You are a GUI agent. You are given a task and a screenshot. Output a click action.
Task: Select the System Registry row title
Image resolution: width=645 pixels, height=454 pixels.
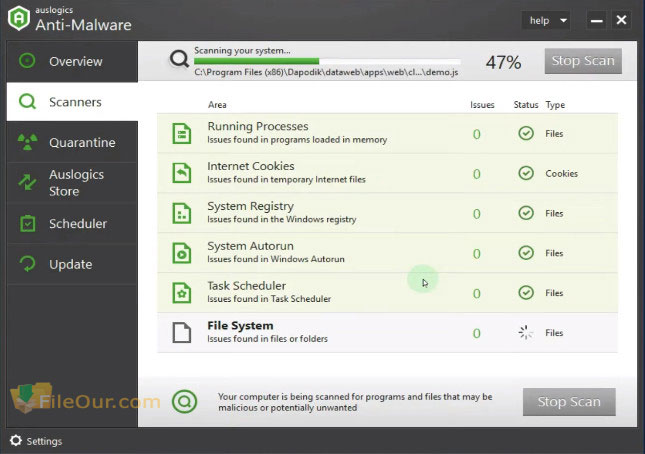coord(251,206)
